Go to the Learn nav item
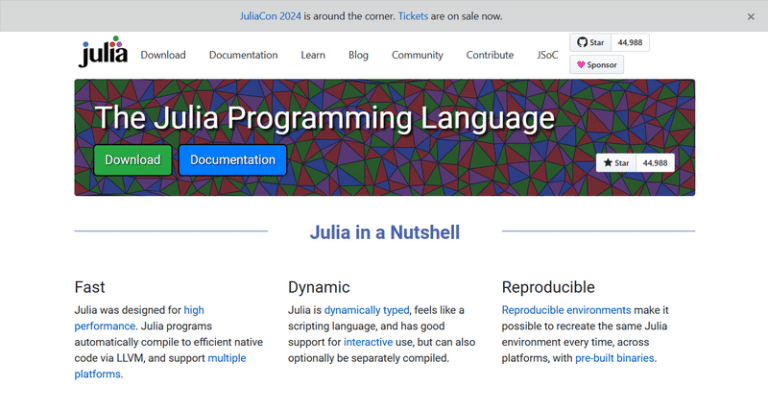The width and height of the screenshot is (768, 411). [x=313, y=55]
